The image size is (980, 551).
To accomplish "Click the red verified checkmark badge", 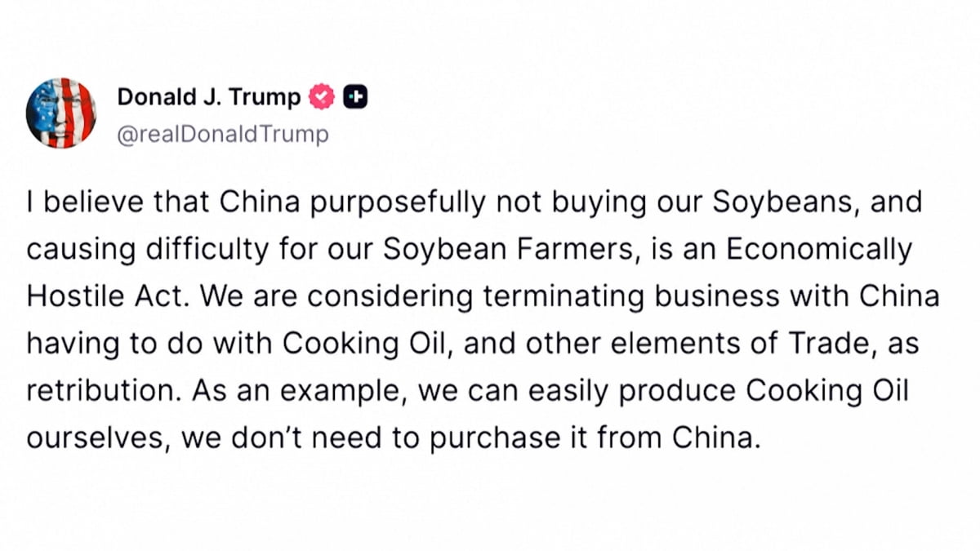I will [x=323, y=97].
